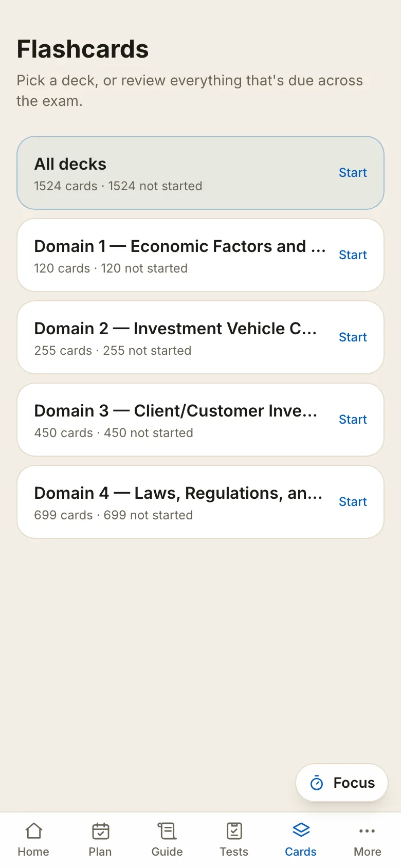Switch to the Plan tab label
The height and width of the screenshot is (868, 401).
coord(100,852)
